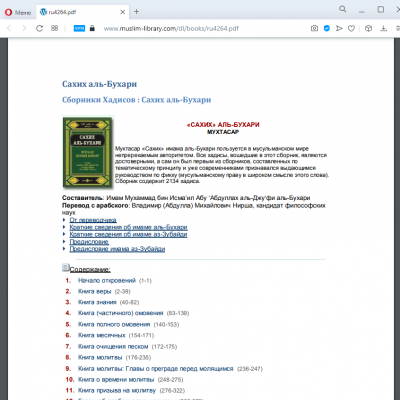400x400 pixels.
Task: Add page to bookmarks with heart icon
Action: pyautogui.click(x=351, y=29)
